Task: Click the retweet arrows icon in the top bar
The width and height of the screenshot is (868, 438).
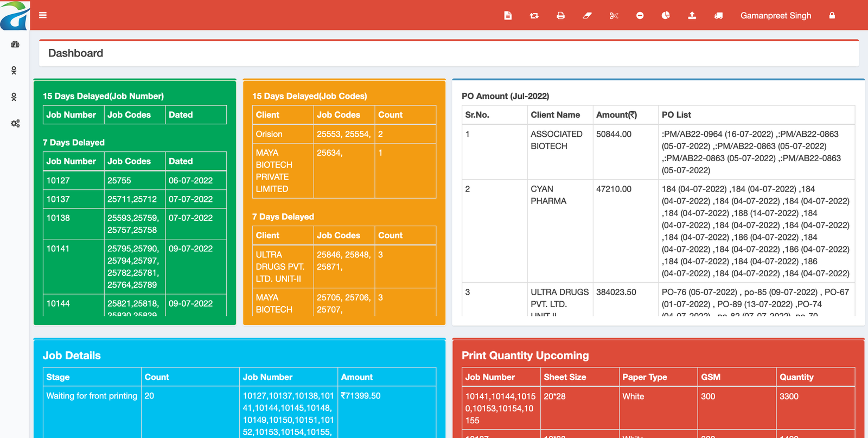Action: 534,16
